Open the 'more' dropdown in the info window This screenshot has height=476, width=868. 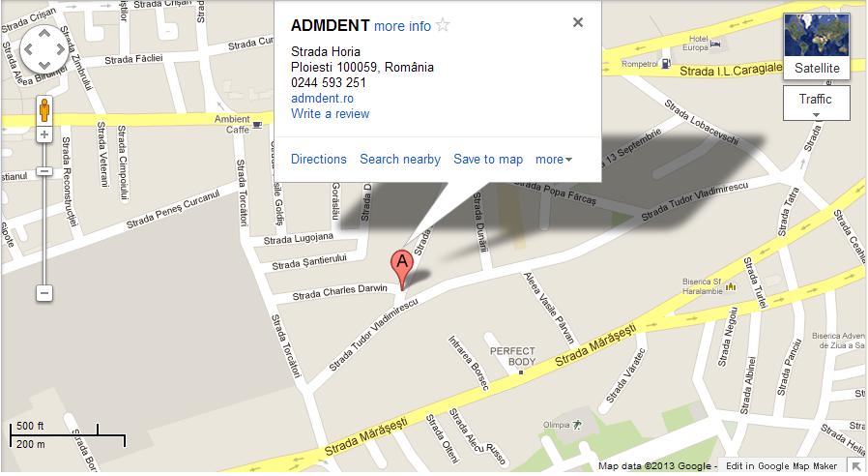[553, 160]
